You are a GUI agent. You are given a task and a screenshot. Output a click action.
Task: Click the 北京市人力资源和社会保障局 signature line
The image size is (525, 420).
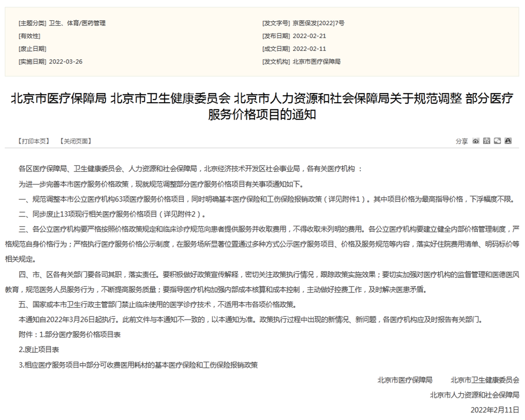click(475, 395)
